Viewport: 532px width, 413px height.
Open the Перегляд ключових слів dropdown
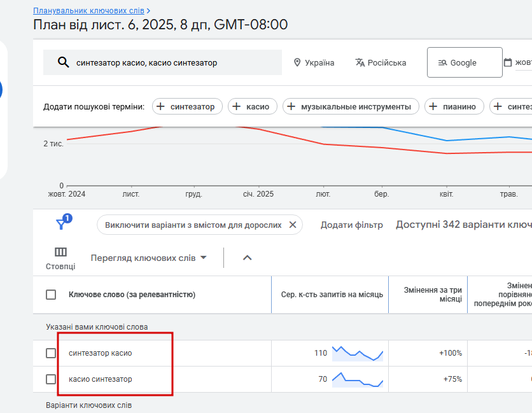click(149, 258)
